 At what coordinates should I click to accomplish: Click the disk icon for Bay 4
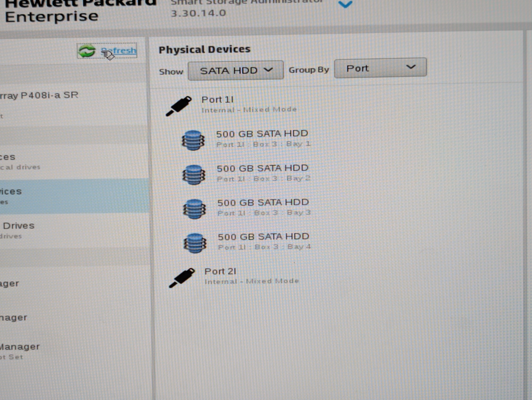point(194,243)
